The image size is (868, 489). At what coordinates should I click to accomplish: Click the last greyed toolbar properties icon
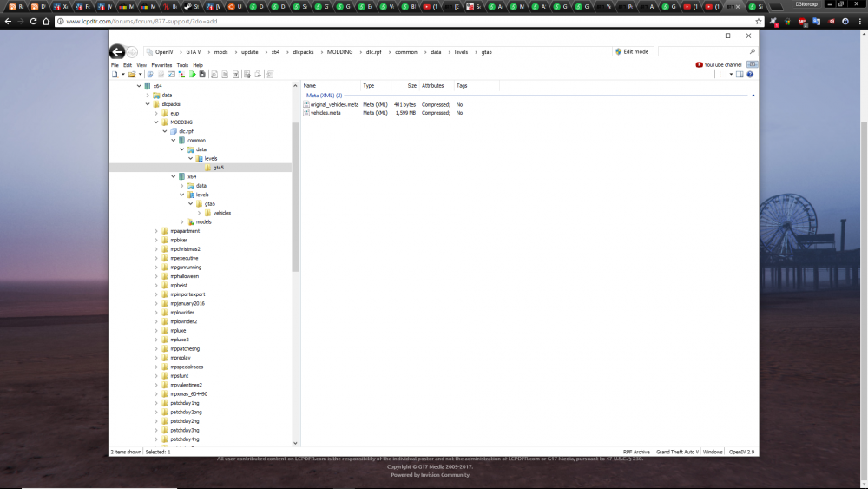270,74
